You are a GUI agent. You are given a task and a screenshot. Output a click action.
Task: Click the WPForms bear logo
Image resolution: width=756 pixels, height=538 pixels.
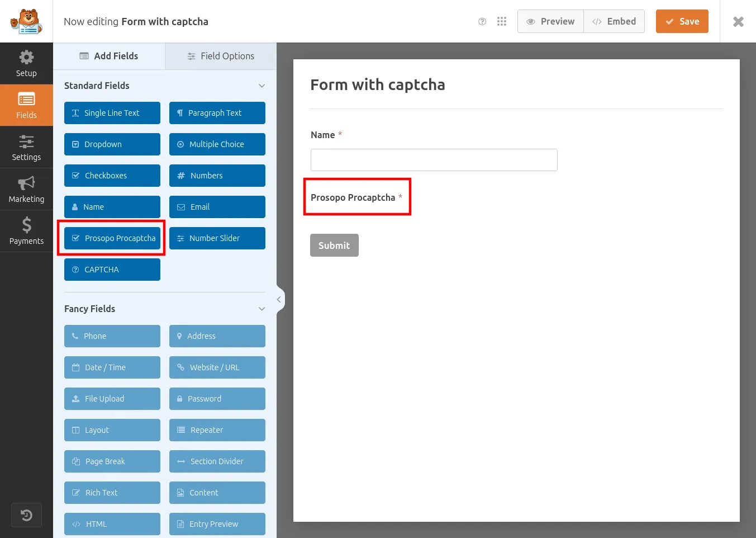pyautogui.click(x=26, y=21)
